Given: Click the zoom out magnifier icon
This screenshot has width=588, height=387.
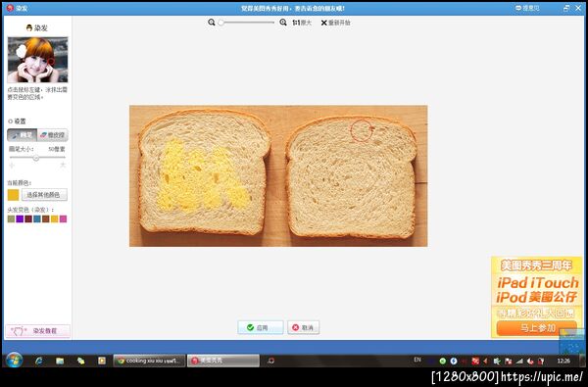Looking at the screenshot, I should (x=212, y=23).
